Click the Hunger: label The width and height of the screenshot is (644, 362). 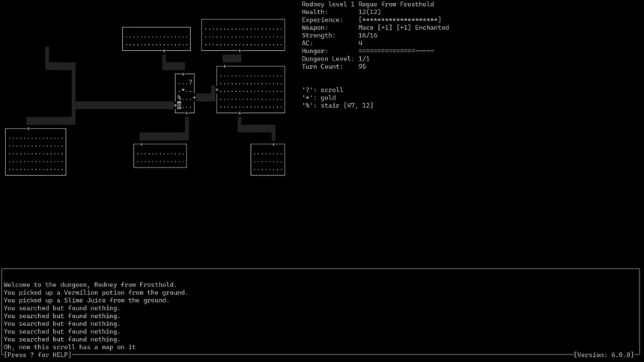315,51
